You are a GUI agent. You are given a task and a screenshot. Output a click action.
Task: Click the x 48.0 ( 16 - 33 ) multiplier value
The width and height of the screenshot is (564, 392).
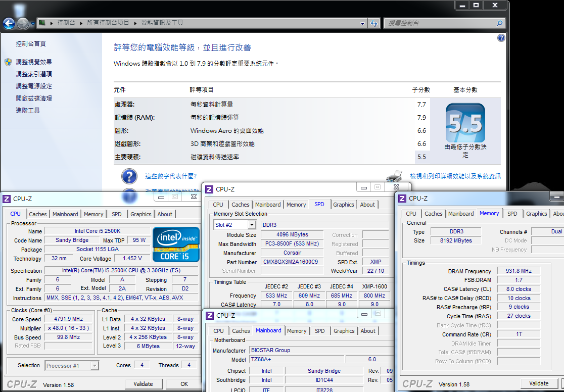pyautogui.click(x=68, y=328)
